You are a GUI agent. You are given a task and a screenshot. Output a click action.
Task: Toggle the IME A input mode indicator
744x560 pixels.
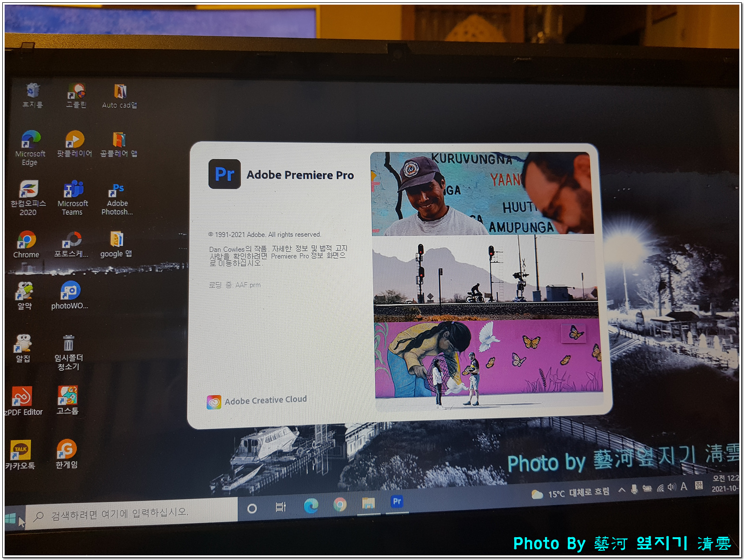(684, 486)
